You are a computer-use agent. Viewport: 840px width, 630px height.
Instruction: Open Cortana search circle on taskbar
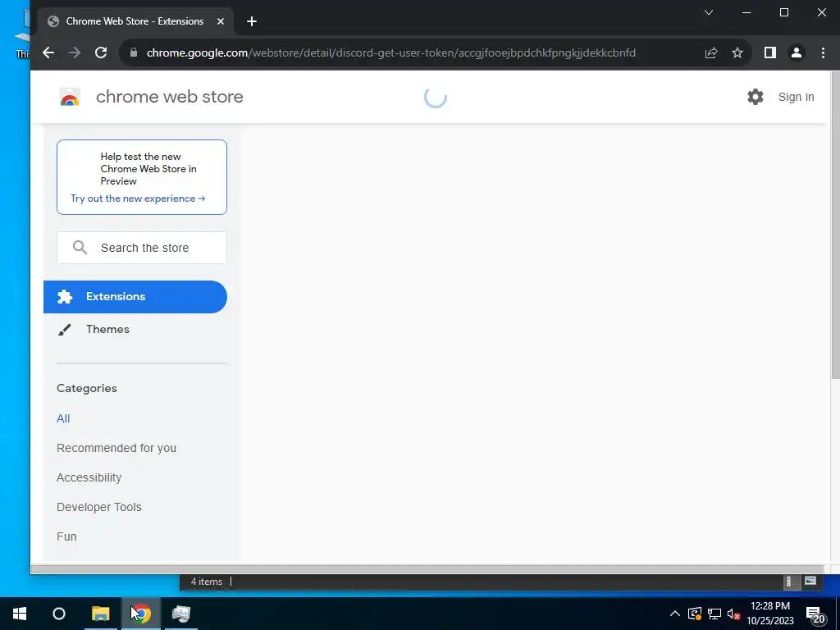point(59,614)
